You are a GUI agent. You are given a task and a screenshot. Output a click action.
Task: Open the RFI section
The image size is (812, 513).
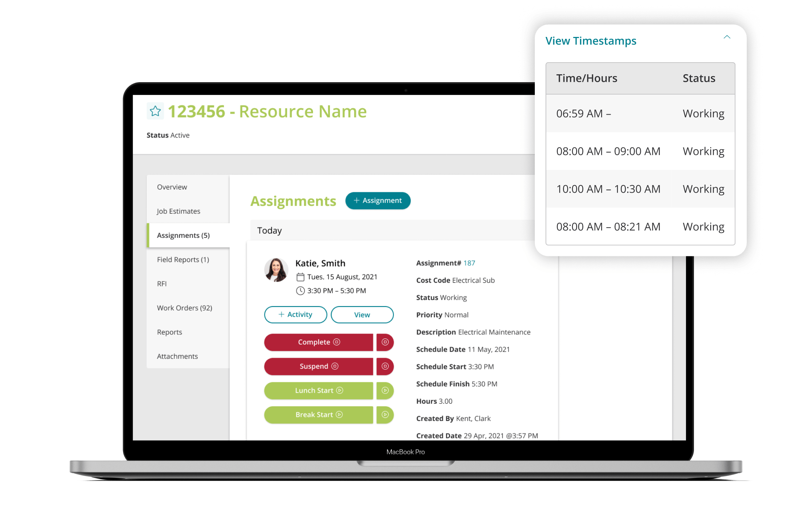click(x=162, y=283)
